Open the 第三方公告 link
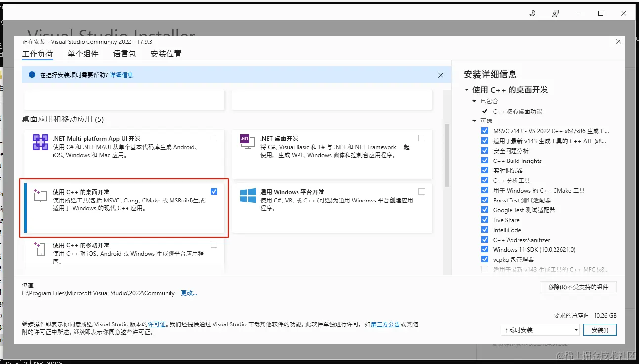 click(385, 324)
